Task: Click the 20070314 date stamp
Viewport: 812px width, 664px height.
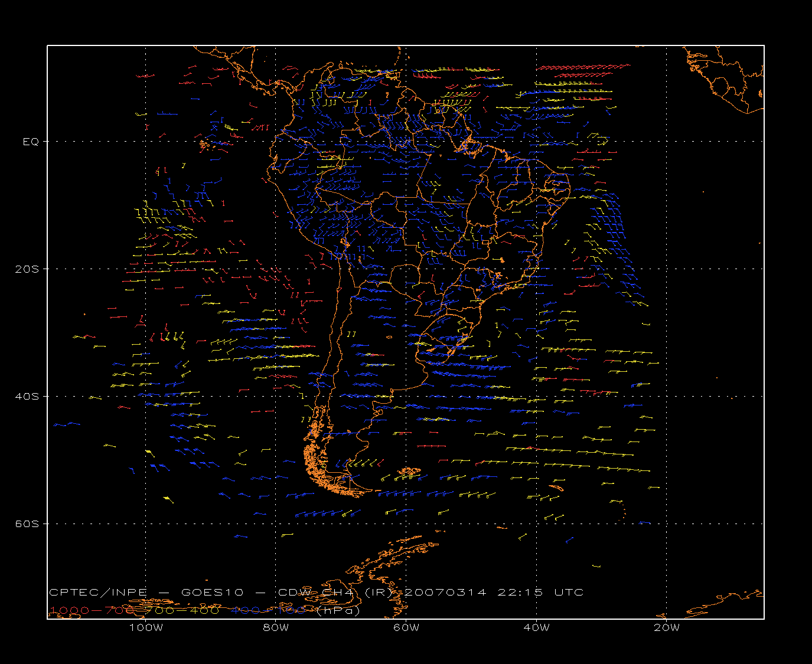Action: pyautogui.click(x=445, y=592)
